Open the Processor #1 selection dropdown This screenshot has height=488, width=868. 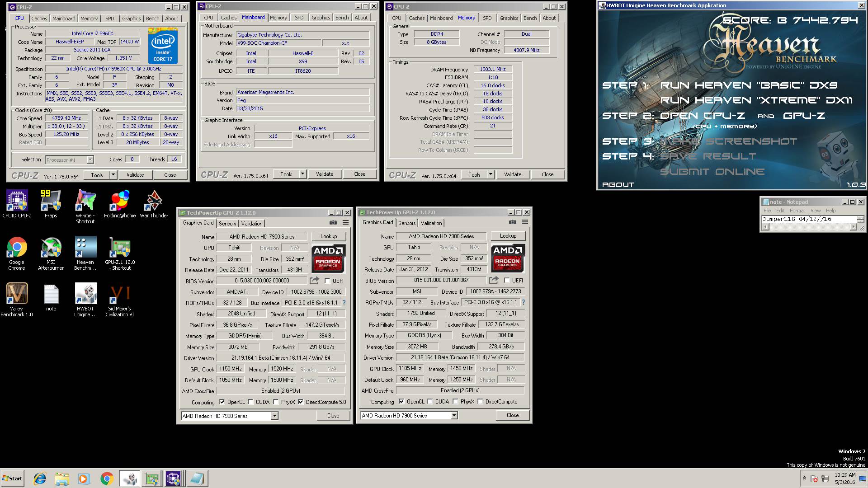click(70, 160)
